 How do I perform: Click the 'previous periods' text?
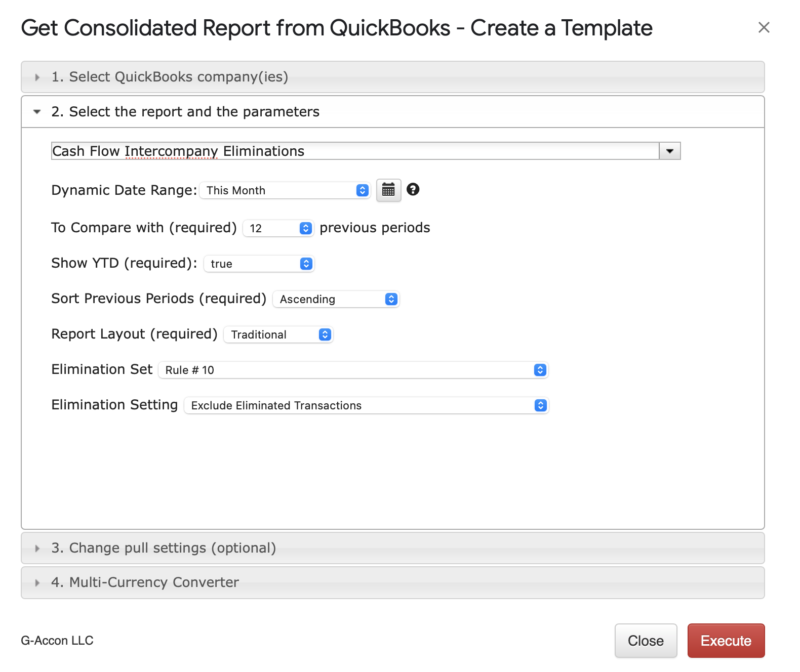375,228
